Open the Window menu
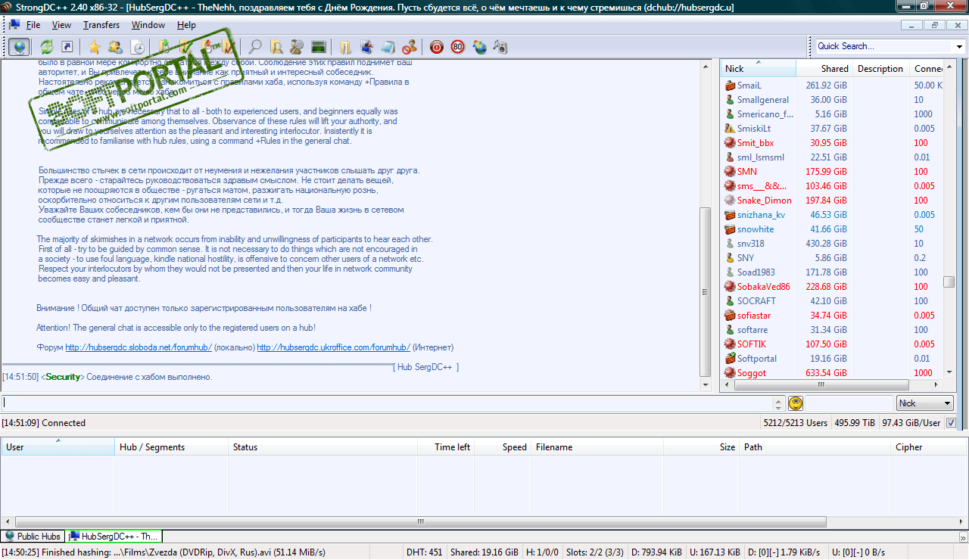 point(148,25)
